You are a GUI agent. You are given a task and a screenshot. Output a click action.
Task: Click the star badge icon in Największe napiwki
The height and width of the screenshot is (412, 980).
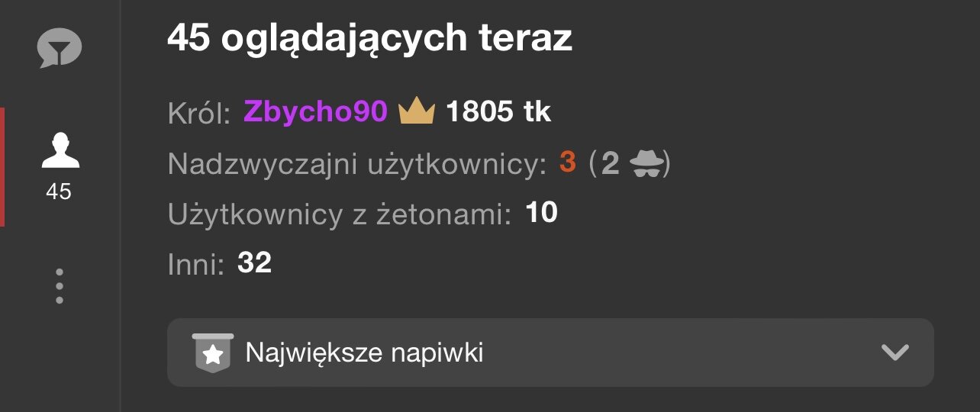tap(213, 353)
